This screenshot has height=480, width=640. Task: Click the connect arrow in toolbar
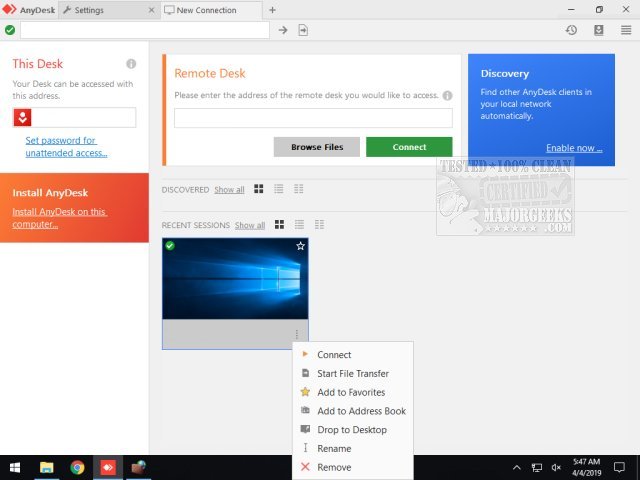tap(283, 30)
